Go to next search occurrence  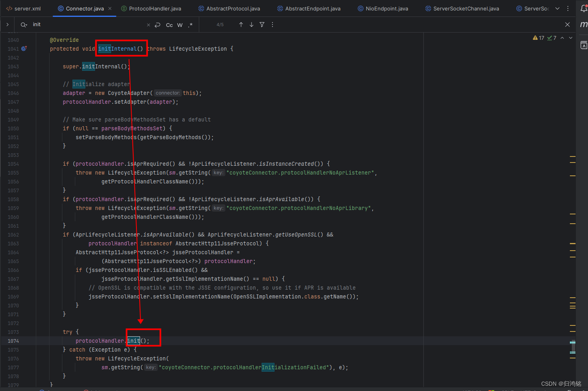(252, 25)
